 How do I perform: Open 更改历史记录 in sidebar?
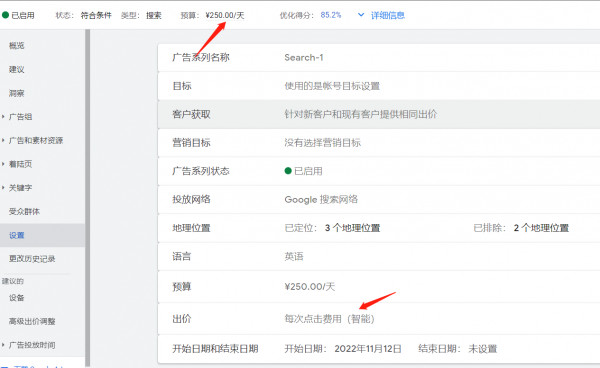(32, 259)
